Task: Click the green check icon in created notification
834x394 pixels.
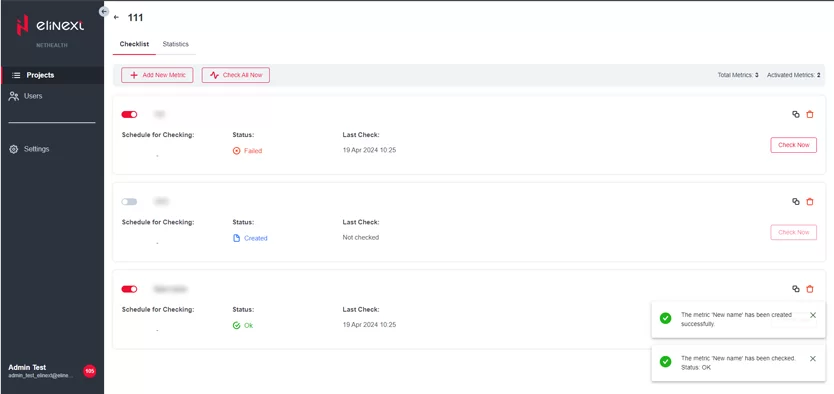Action: coord(665,318)
